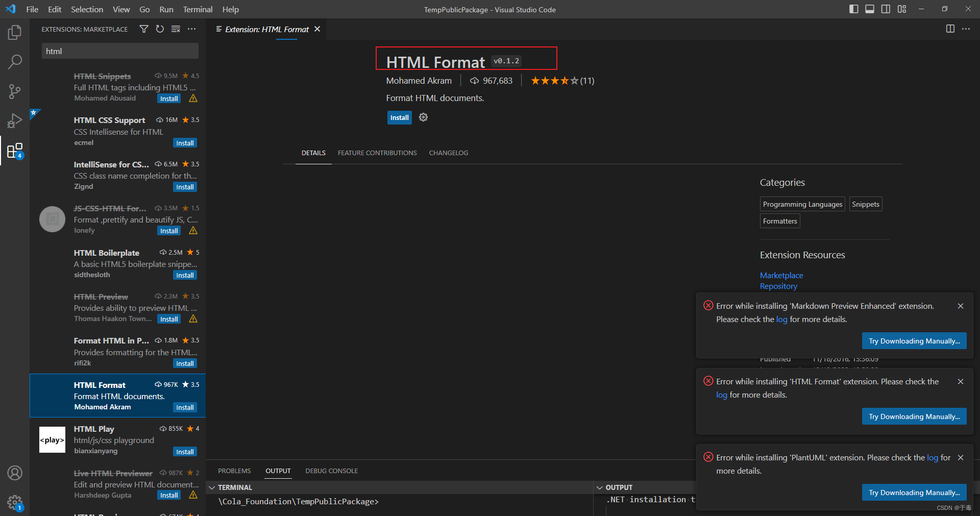Open the Run and Debug view
The width and height of the screenshot is (980, 516).
15,121
